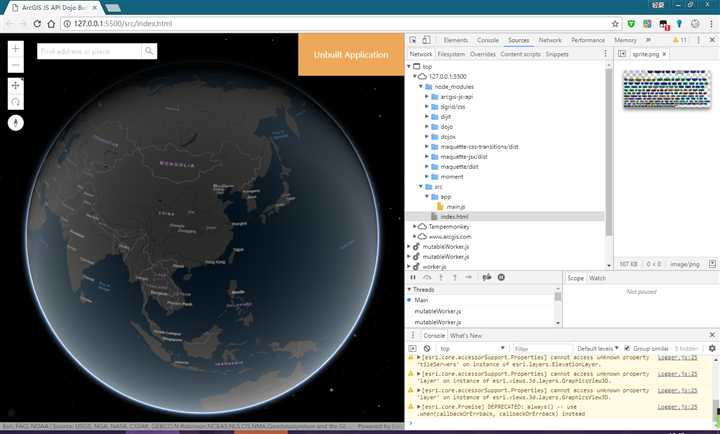Bookmark this page with star icon

coord(615,23)
